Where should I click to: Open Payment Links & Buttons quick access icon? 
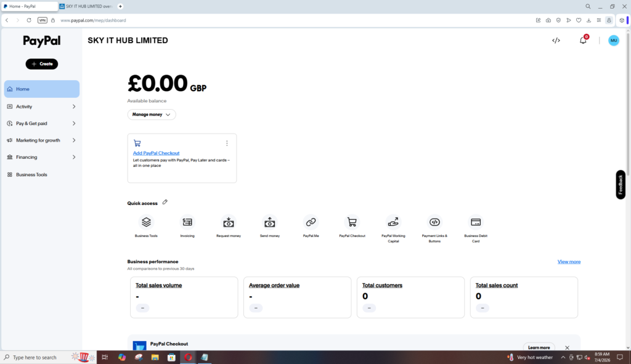pyautogui.click(x=434, y=222)
